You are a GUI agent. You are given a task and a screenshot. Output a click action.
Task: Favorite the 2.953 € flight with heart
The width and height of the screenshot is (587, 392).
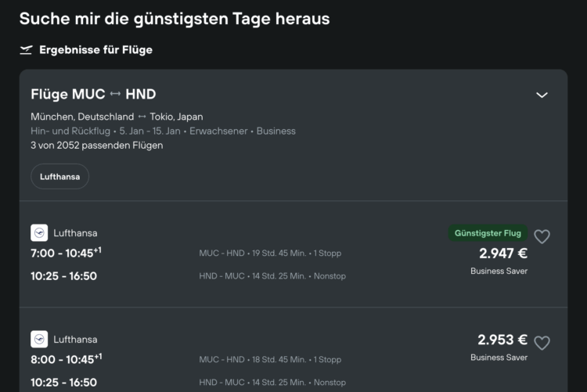tap(542, 343)
